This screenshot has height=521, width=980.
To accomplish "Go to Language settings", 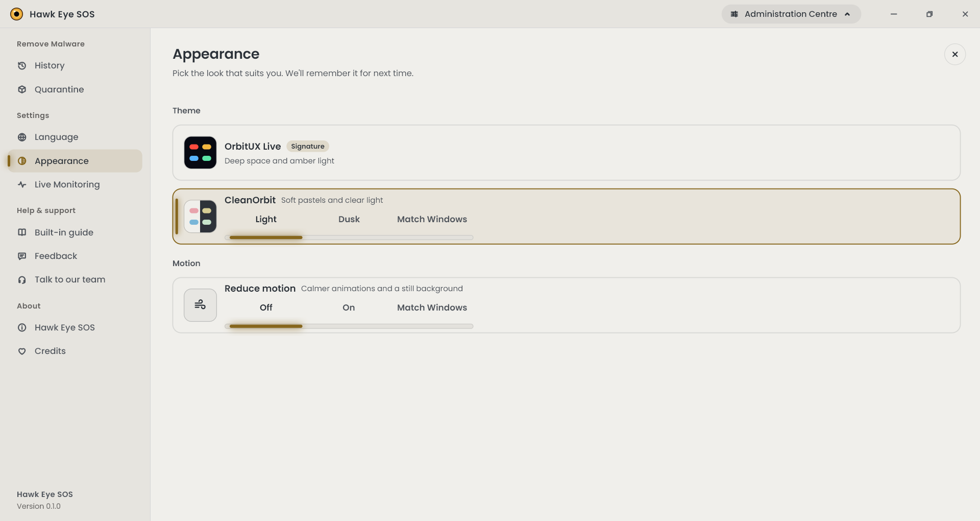I will point(75,137).
